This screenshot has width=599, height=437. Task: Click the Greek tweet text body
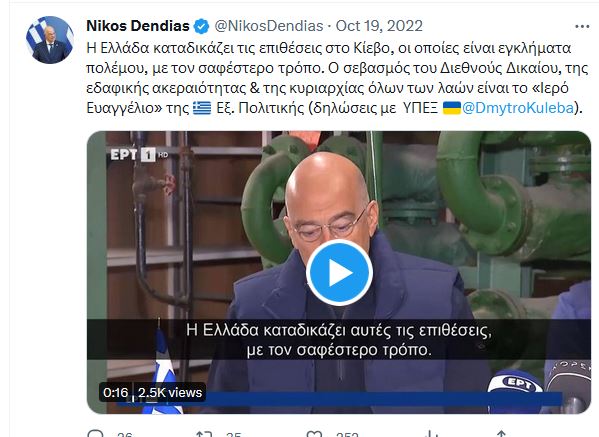[x=336, y=78]
